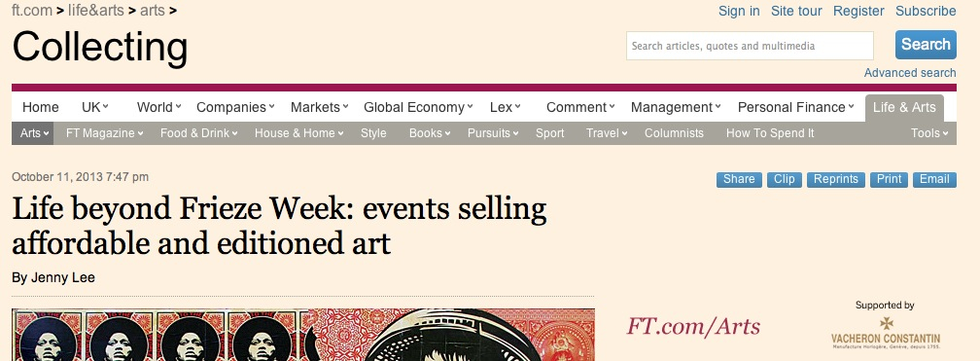
Task: Open the Advanced search link
Action: tap(910, 73)
